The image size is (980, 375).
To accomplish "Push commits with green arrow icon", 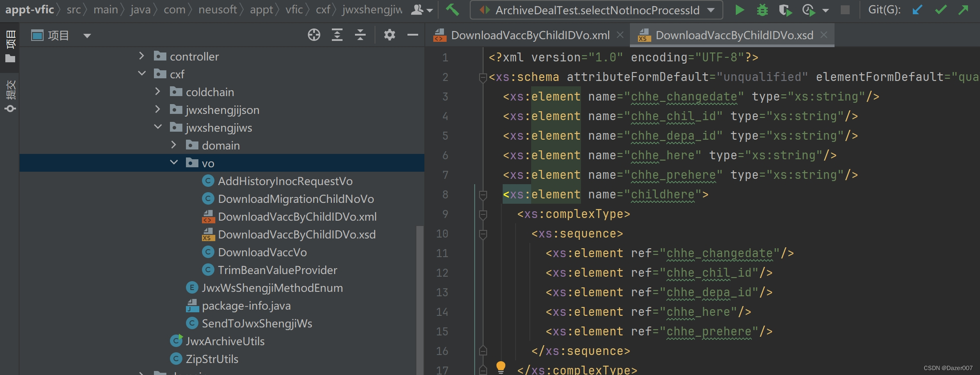I will coord(964,10).
